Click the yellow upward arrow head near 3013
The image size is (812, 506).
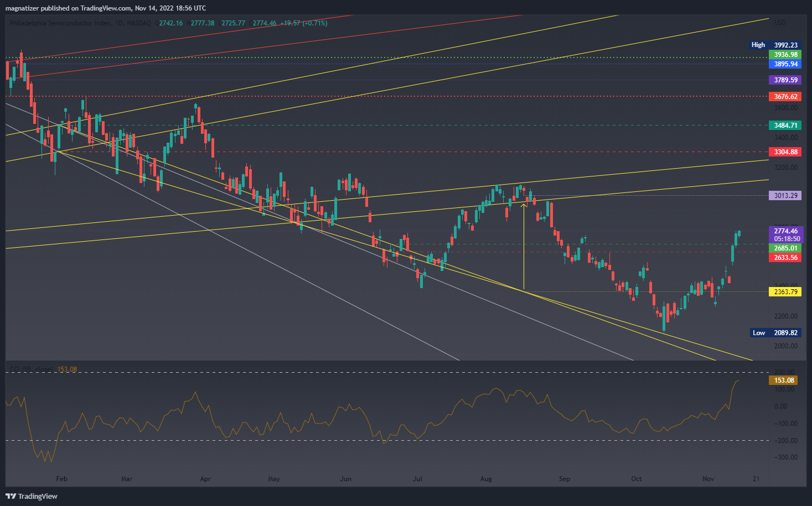tap(524, 206)
